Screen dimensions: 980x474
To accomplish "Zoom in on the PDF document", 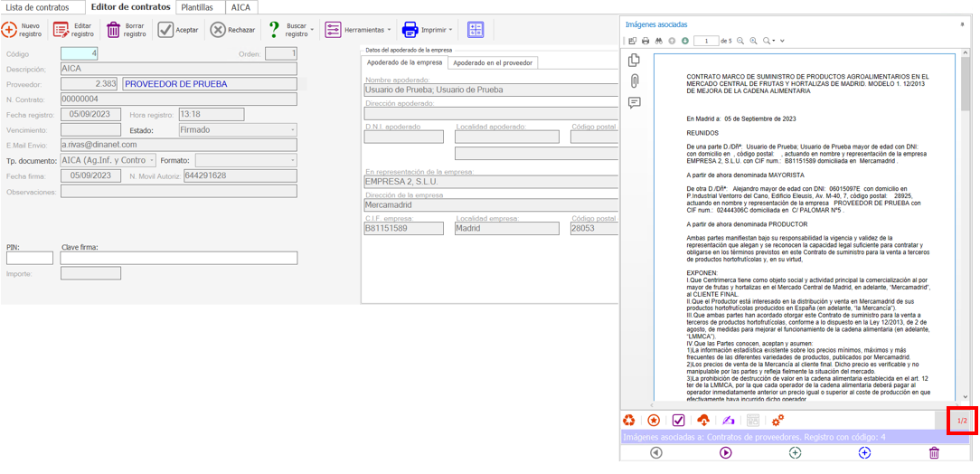I will 753,41.
